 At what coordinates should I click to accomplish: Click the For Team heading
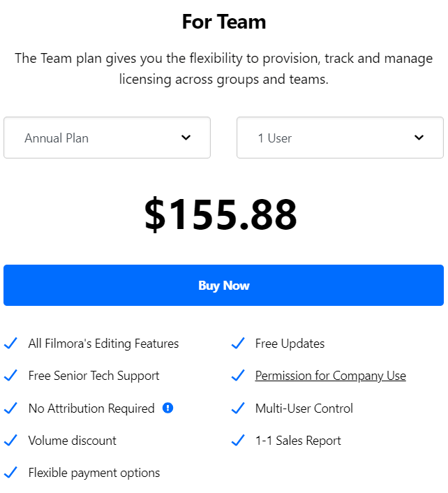(223, 22)
